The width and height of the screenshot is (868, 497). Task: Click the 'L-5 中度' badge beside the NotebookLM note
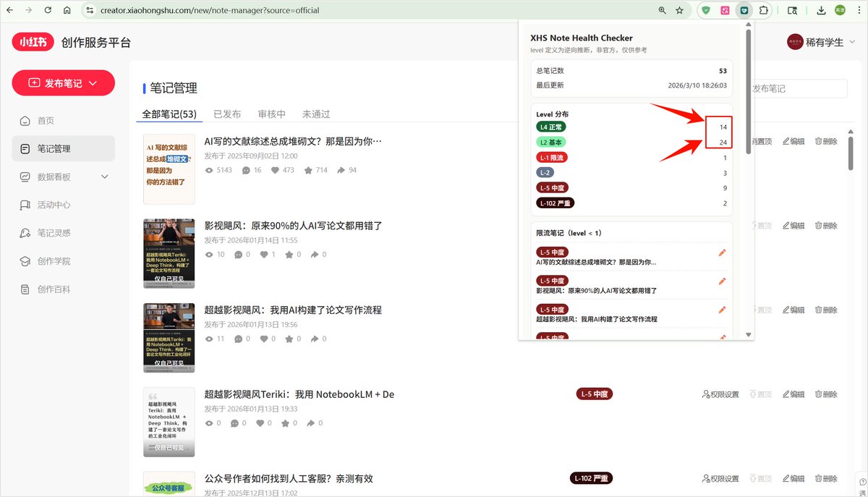pyautogui.click(x=595, y=394)
